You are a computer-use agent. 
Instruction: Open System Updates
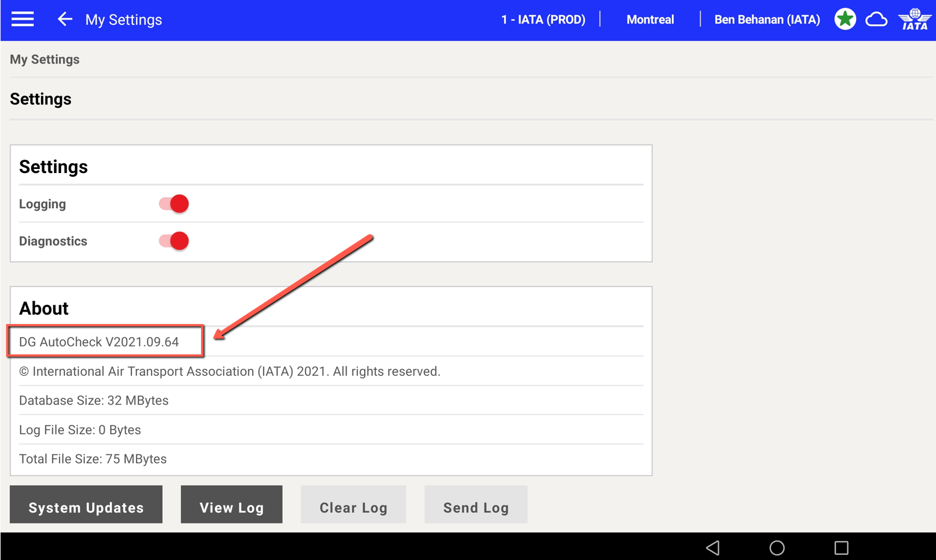pyautogui.click(x=86, y=505)
